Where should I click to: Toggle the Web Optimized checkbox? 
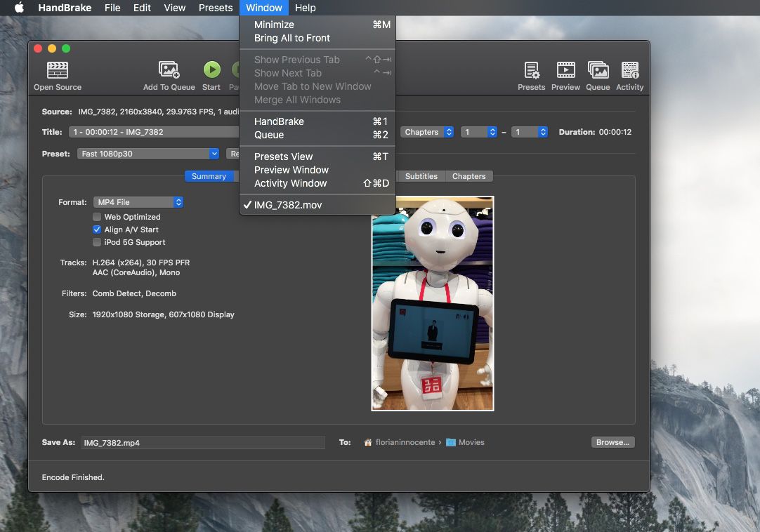coord(97,217)
